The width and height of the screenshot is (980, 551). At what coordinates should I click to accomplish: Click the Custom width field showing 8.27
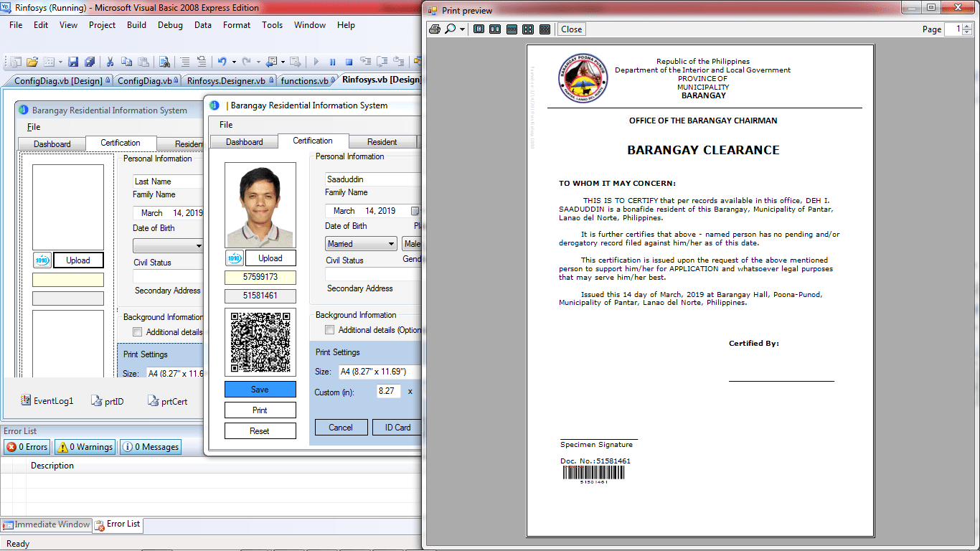pos(387,391)
